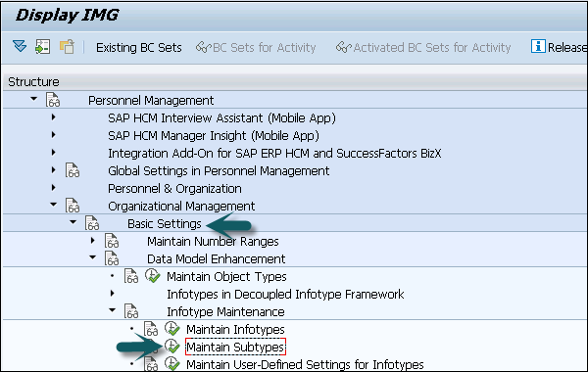588x372 pixels.
Task: Open documentation icon beside Personnel Management
Action: pos(53,100)
